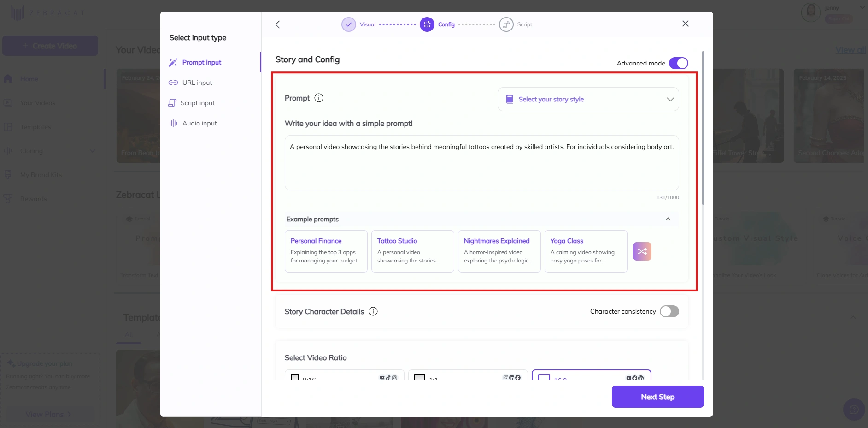Click the Visual step checkmark icon

click(349, 24)
